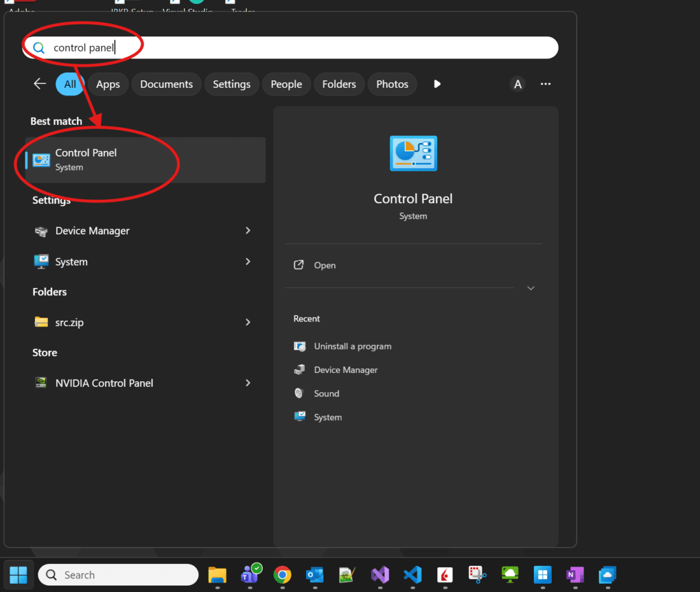Go back with the left arrow
This screenshot has width=700, height=592.
pyautogui.click(x=39, y=84)
